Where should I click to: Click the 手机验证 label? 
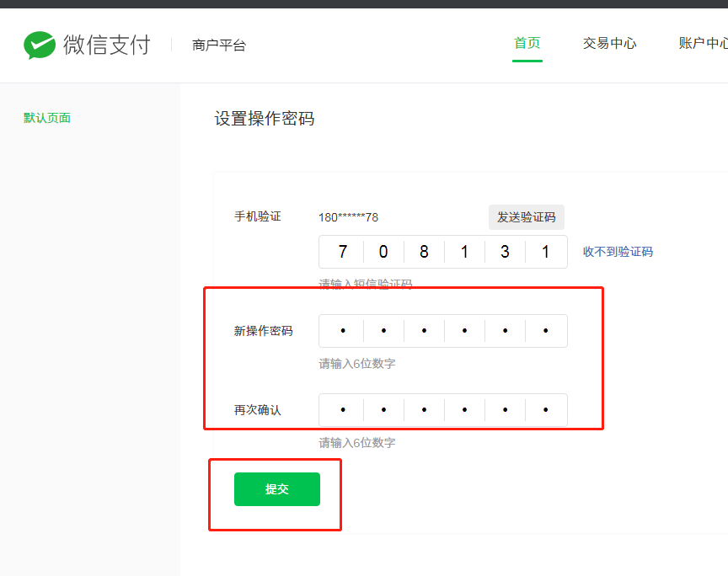[258, 216]
